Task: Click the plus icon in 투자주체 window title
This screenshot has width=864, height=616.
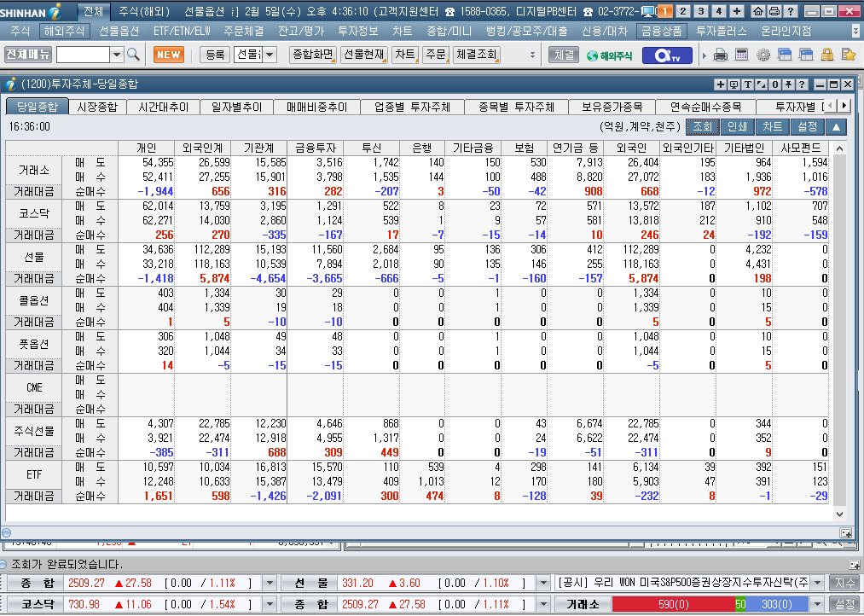Action: (x=720, y=84)
